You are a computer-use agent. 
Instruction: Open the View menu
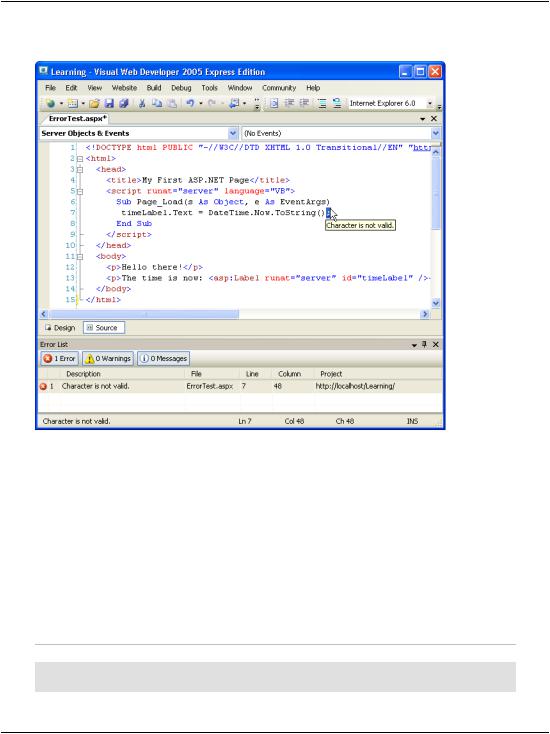[x=95, y=88]
